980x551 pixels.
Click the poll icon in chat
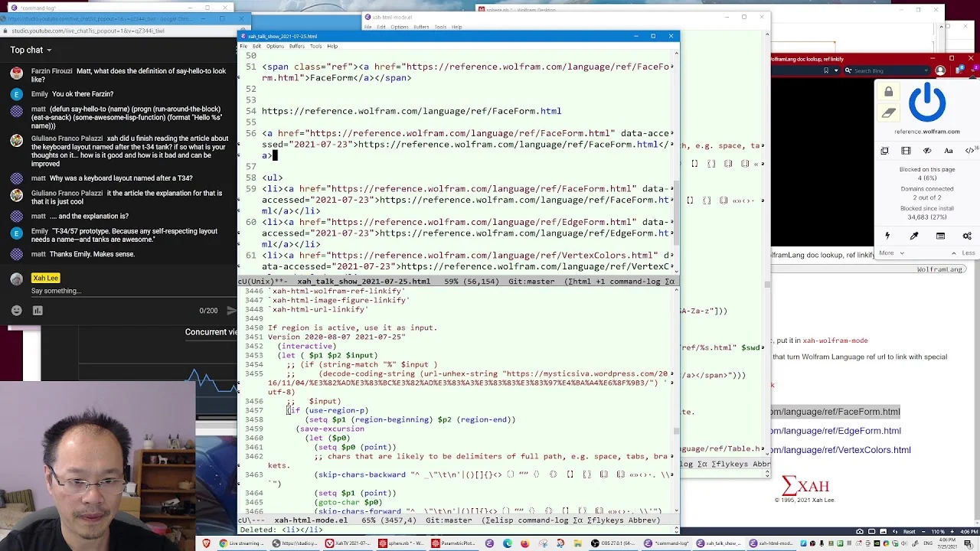point(38,310)
